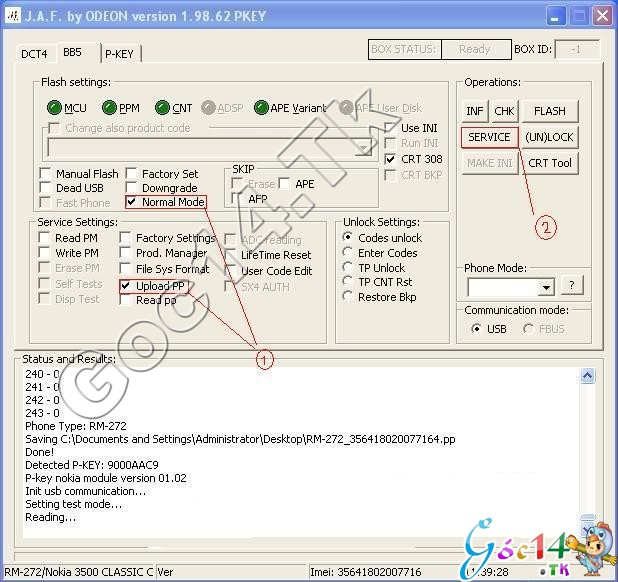This screenshot has width=618, height=582.
Task: Open the Phone Mode dropdown
Action: 545,287
